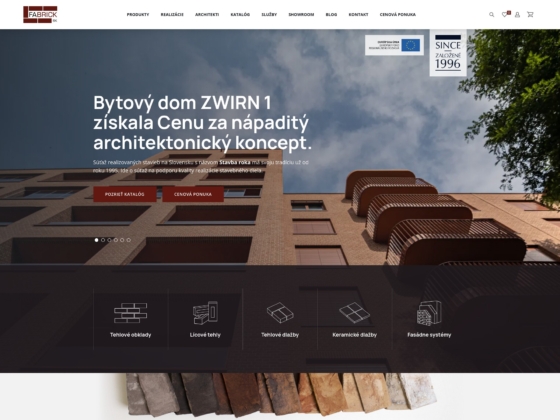The height and width of the screenshot is (420, 560).
Task: Go to Kontakt page
Action: [x=358, y=15]
